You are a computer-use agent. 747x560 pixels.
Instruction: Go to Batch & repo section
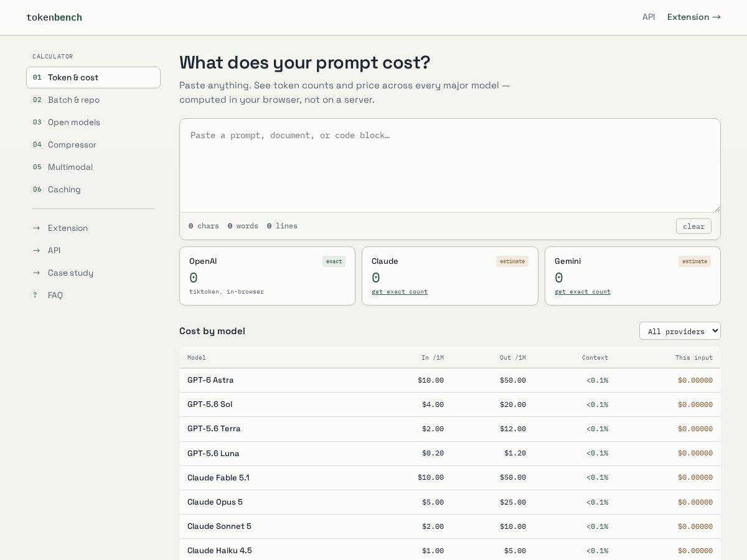point(93,100)
